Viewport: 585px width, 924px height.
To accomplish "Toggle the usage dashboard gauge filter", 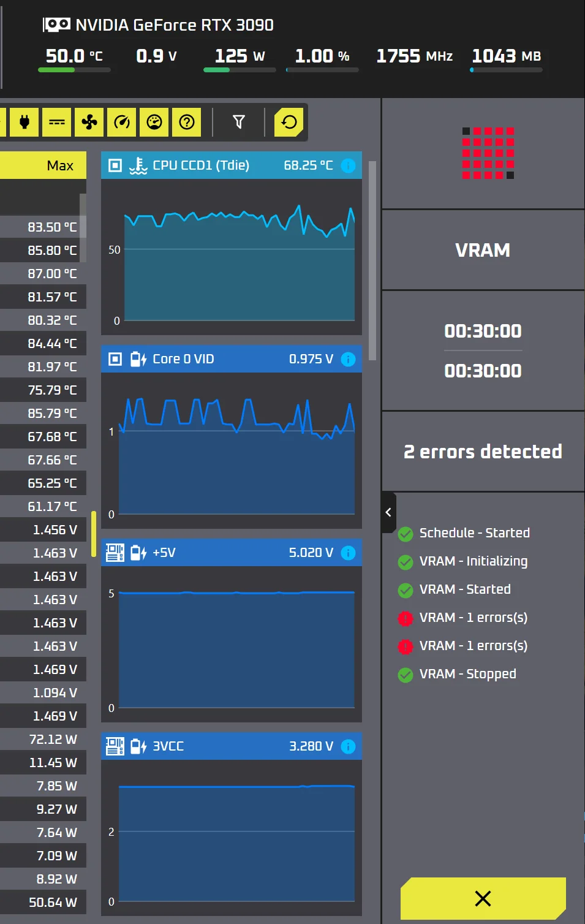I will click(x=154, y=122).
